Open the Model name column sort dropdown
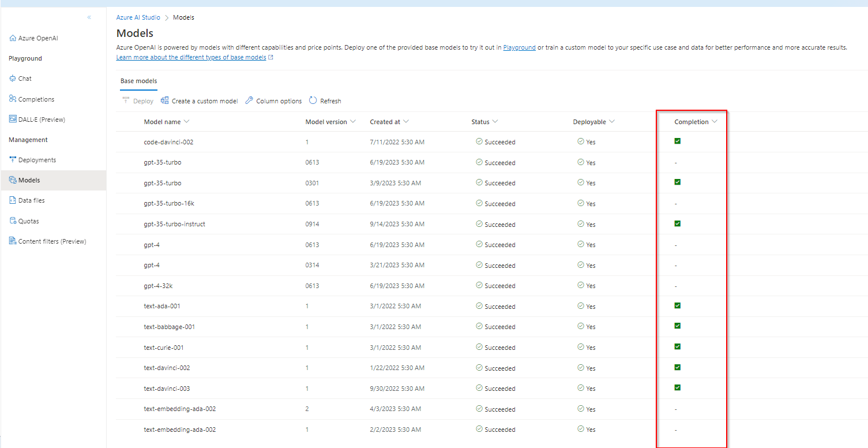The width and height of the screenshot is (868, 448). [x=186, y=122]
